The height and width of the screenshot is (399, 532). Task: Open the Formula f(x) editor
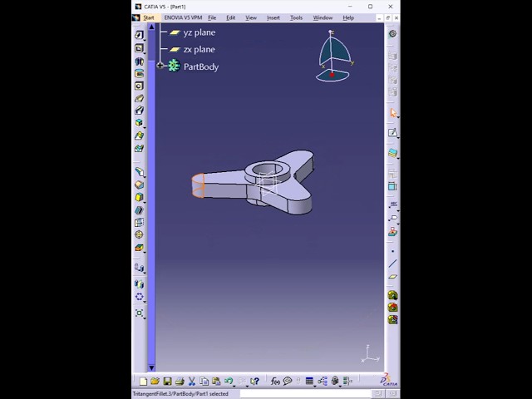pyautogui.click(x=275, y=382)
